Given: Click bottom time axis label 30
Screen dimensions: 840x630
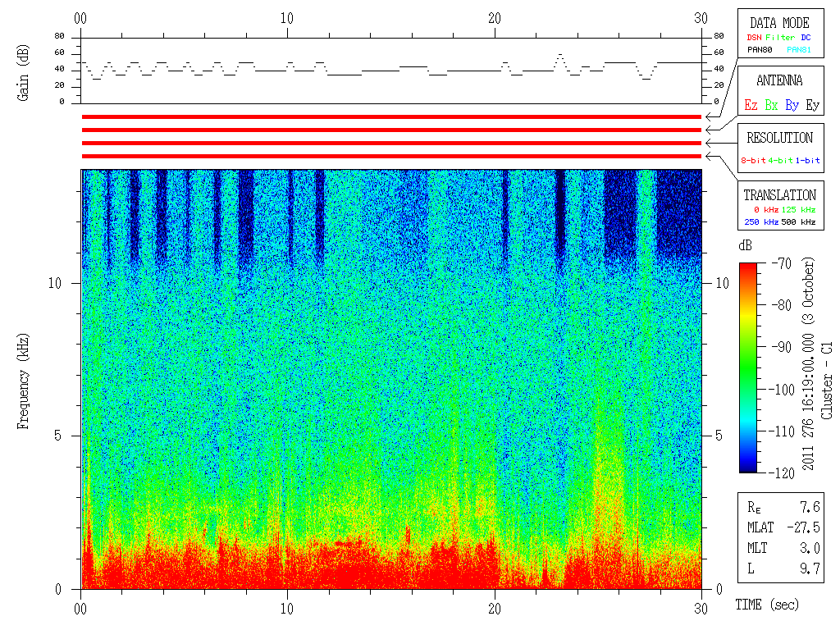Looking at the screenshot, I should [x=701, y=609].
